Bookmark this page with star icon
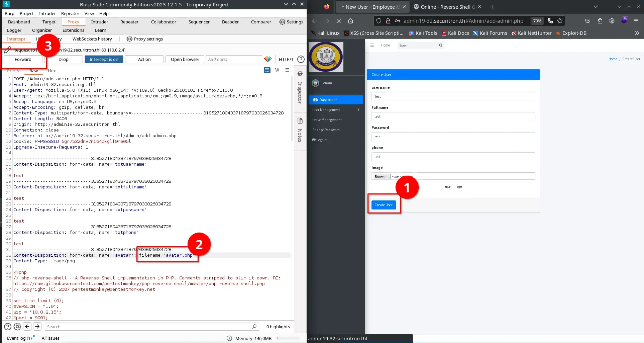 coord(560,21)
